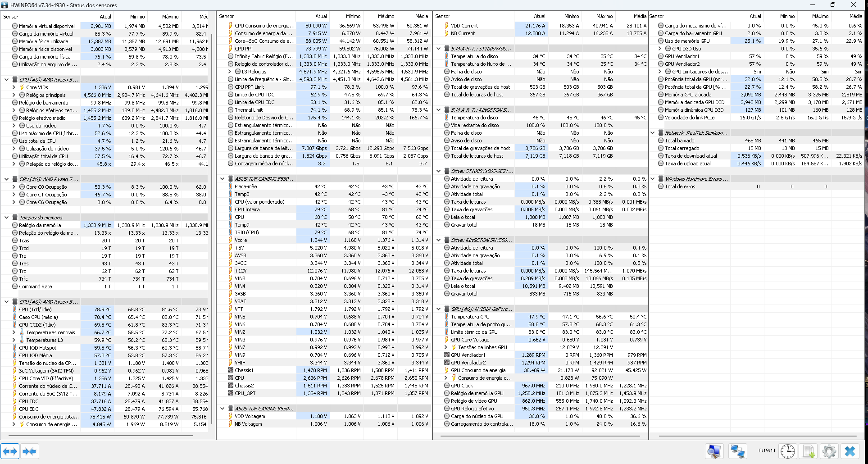Click disk icon beside S.M.A.R.T.: KINGSTON group
The width and height of the screenshot is (868, 464).
pyautogui.click(x=447, y=110)
